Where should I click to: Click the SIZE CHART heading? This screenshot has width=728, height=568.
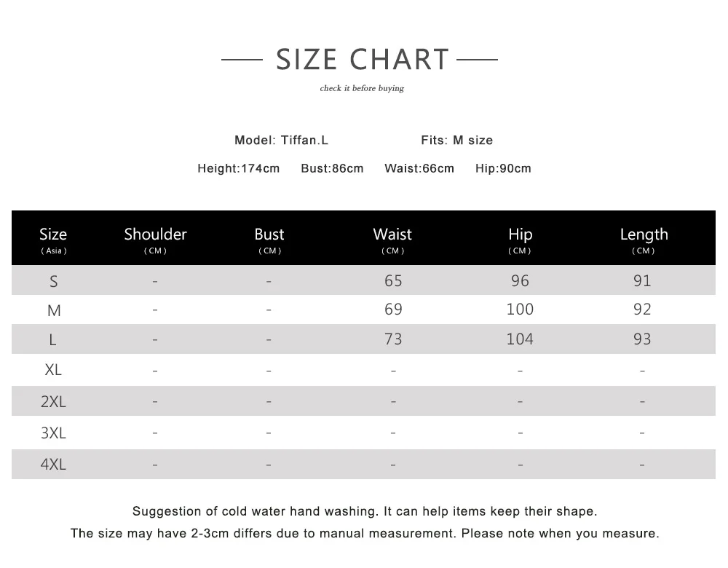click(362, 60)
